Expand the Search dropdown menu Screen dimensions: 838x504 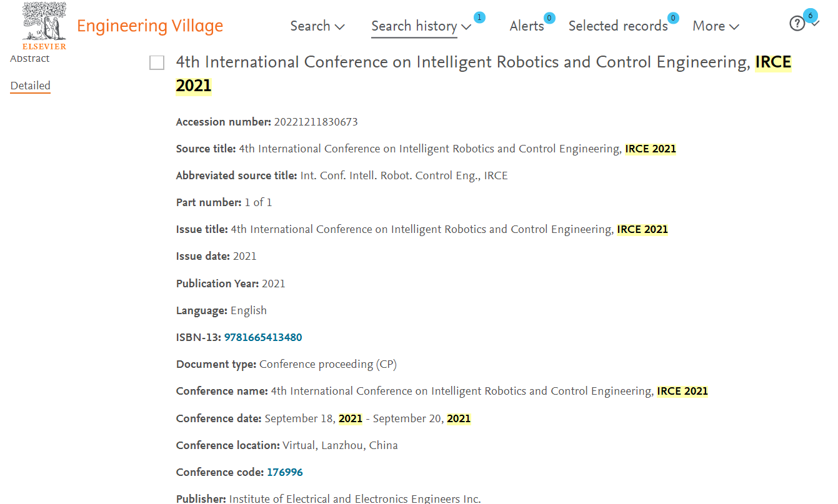(x=317, y=26)
